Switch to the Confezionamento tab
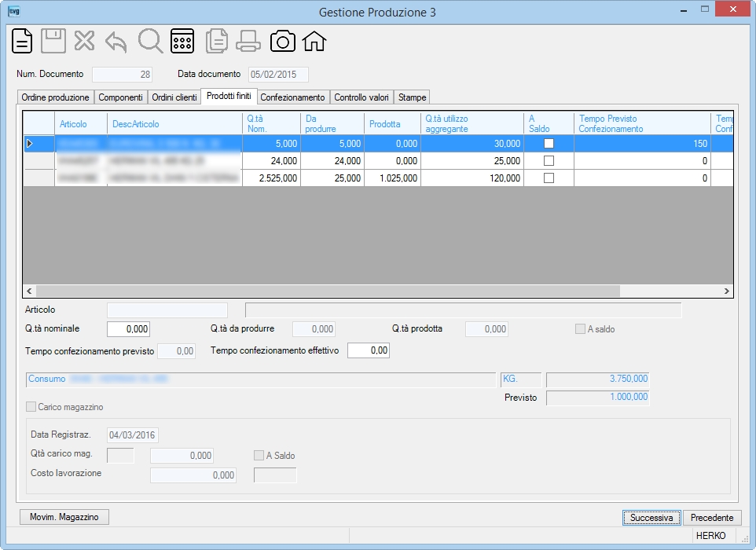This screenshot has width=756, height=550. tap(292, 97)
